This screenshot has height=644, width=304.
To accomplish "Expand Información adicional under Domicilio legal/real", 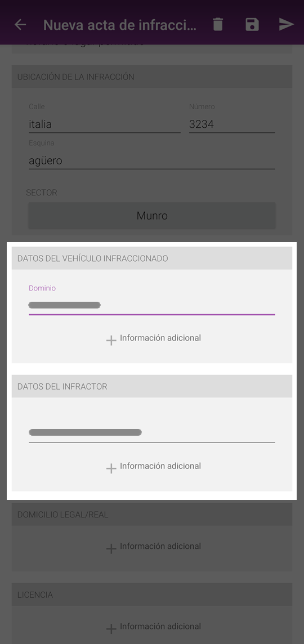I will [x=160, y=546].
